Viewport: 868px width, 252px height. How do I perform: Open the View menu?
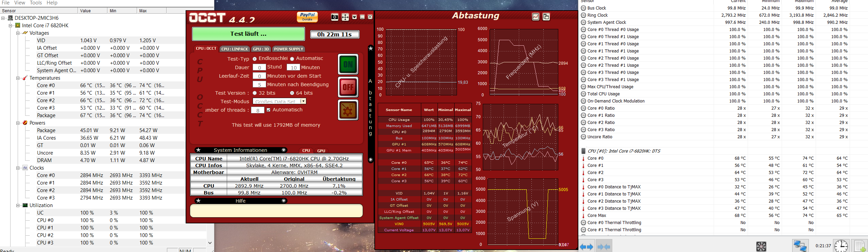tap(19, 3)
